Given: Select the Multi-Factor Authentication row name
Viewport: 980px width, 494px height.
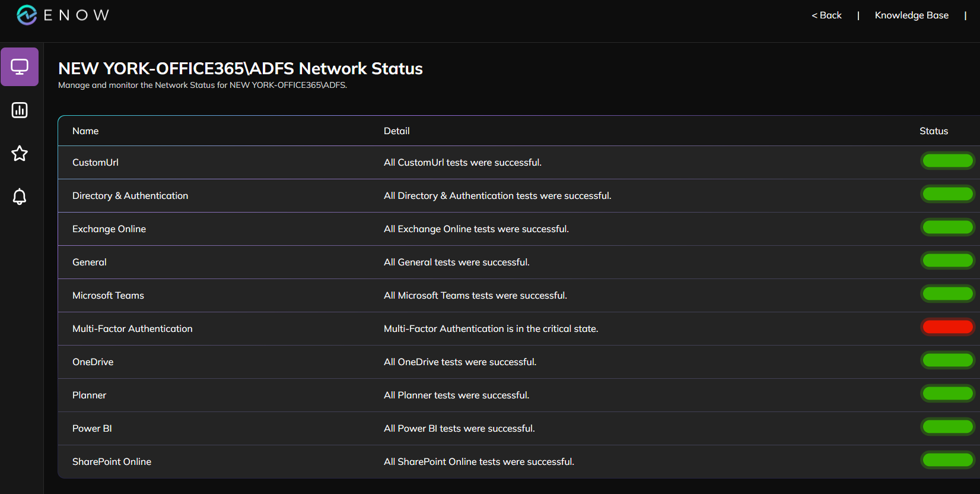Looking at the screenshot, I should pyautogui.click(x=132, y=328).
